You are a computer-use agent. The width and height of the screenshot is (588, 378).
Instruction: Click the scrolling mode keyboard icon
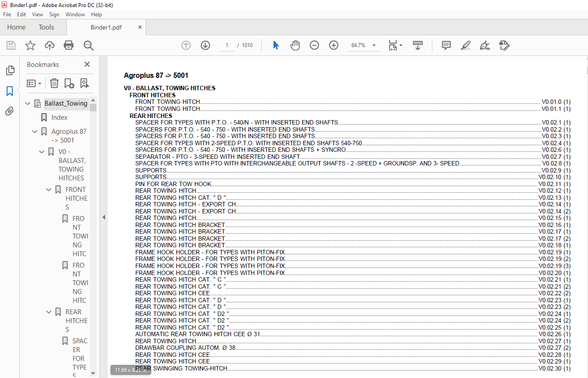tap(418, 45)
